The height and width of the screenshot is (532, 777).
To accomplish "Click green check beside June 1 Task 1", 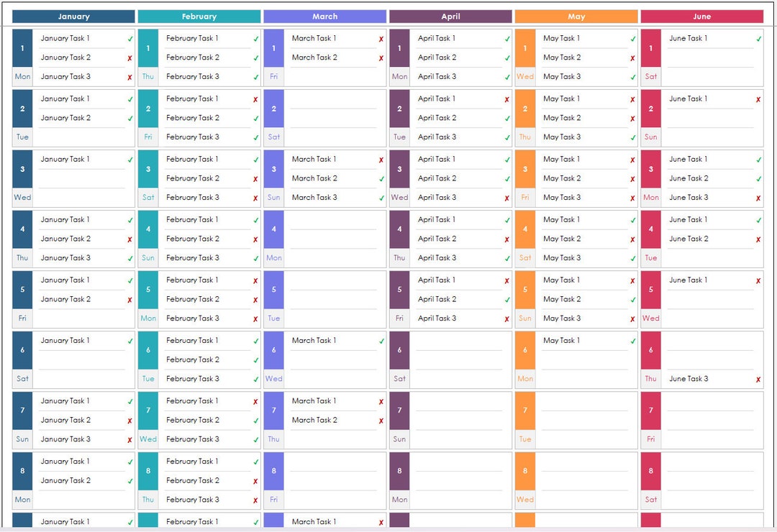I will coord(759,39).
